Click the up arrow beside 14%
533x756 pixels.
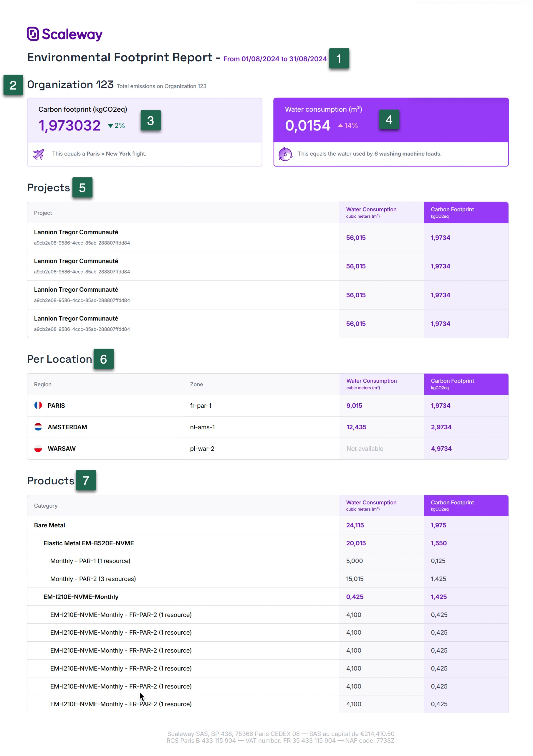pyautogui.click(x=340, y=126)
